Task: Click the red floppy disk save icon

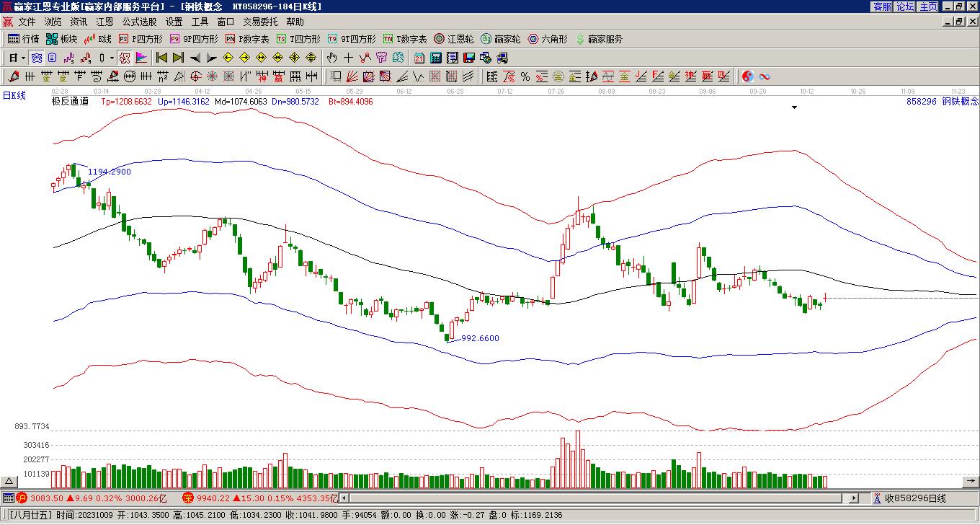Action: tap(469, 58)
